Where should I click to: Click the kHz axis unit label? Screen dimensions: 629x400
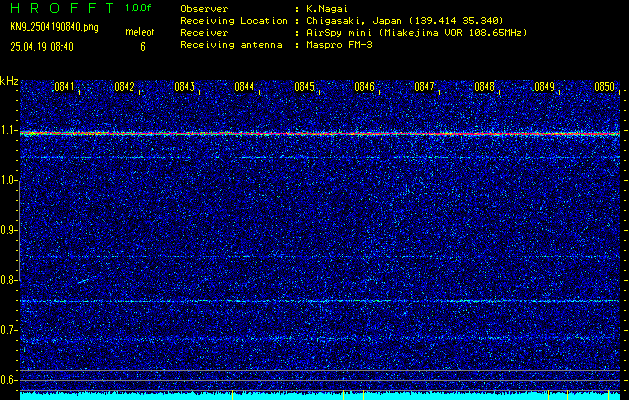[x=9, y=81]
